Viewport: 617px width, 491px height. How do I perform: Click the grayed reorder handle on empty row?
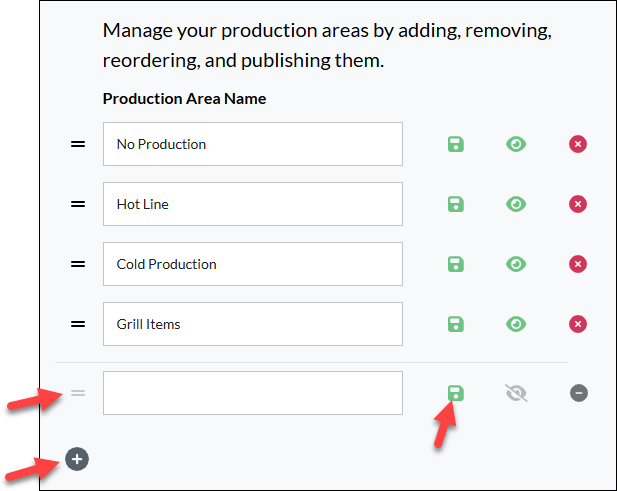click(78, 393)
